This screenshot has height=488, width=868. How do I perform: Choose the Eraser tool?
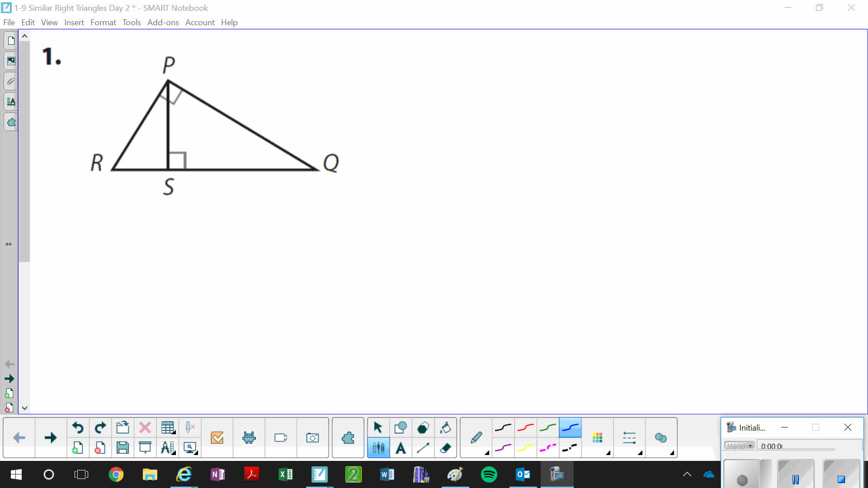point(446,448)
